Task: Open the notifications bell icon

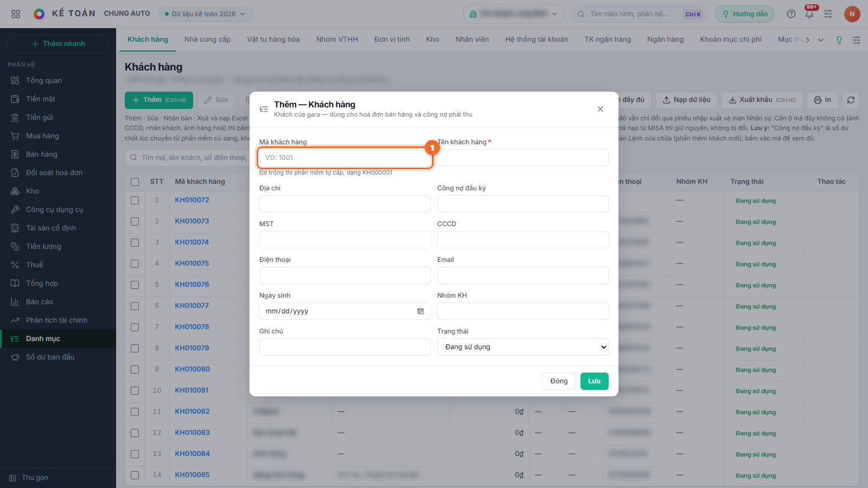Action: click(809, 14)
